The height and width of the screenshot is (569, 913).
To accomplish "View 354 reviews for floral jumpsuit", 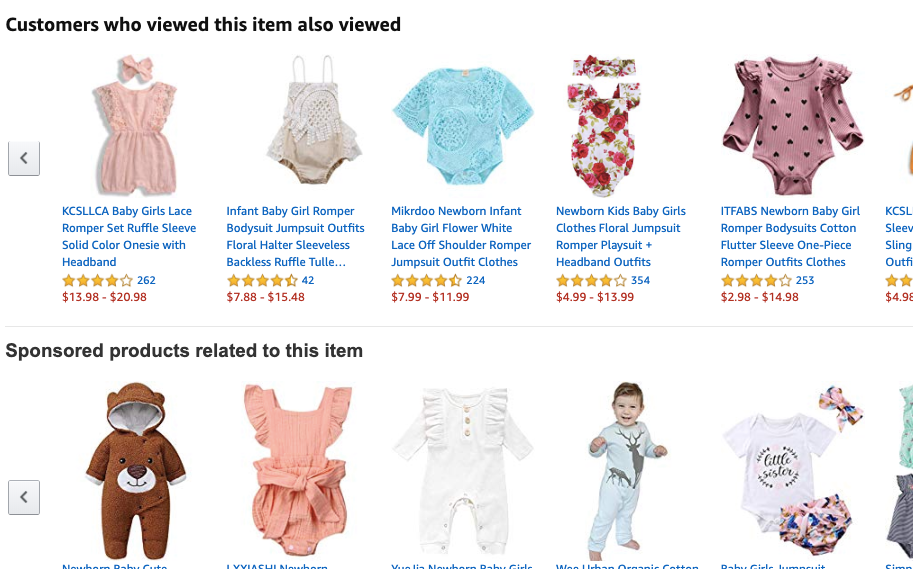I will tap(640, 280).
